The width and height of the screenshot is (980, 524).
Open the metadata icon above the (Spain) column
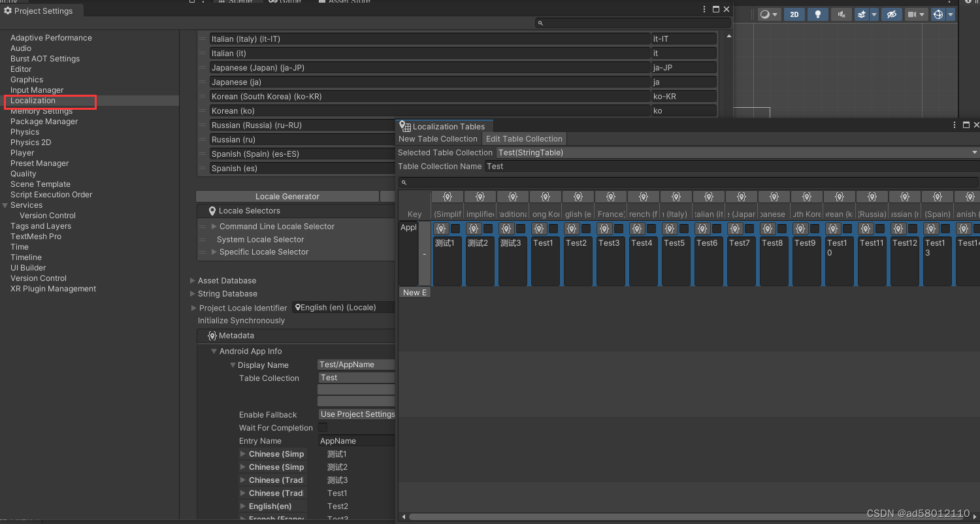point(938,197)
